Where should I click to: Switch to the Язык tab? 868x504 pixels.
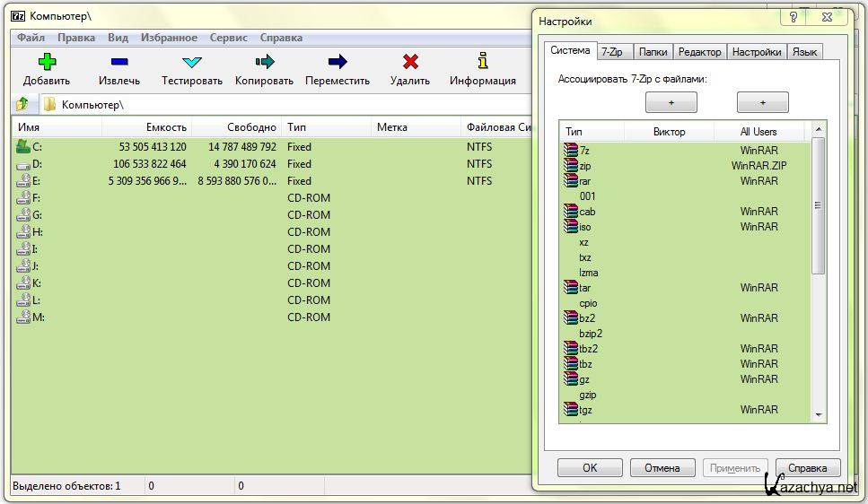pyautogui.click(x=804, y=52)
